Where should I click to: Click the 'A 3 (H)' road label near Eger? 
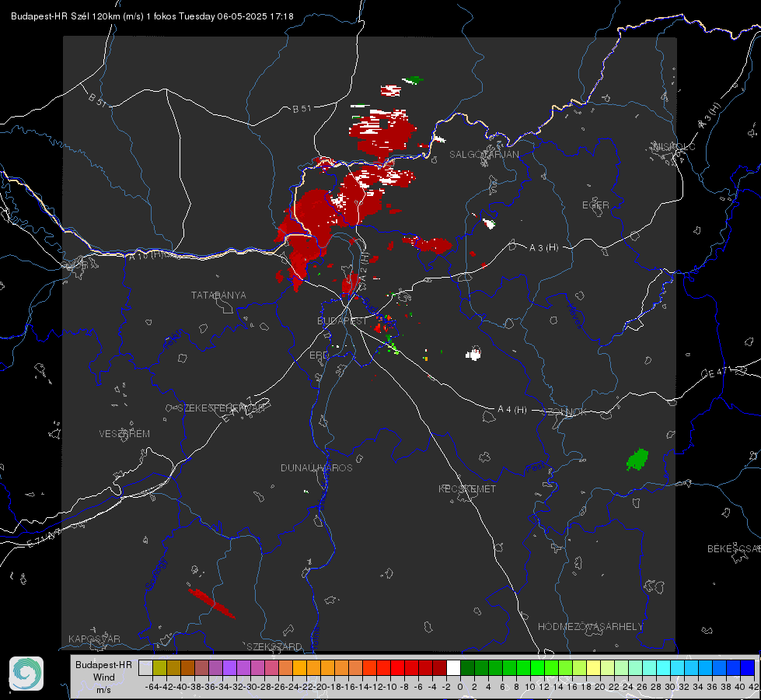coord(543,248)
